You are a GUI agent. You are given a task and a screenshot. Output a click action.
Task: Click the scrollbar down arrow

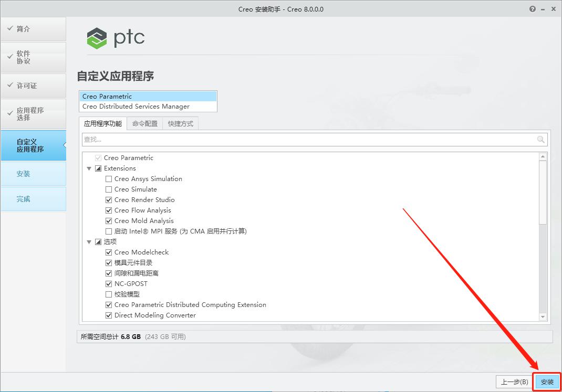point(543,316)
